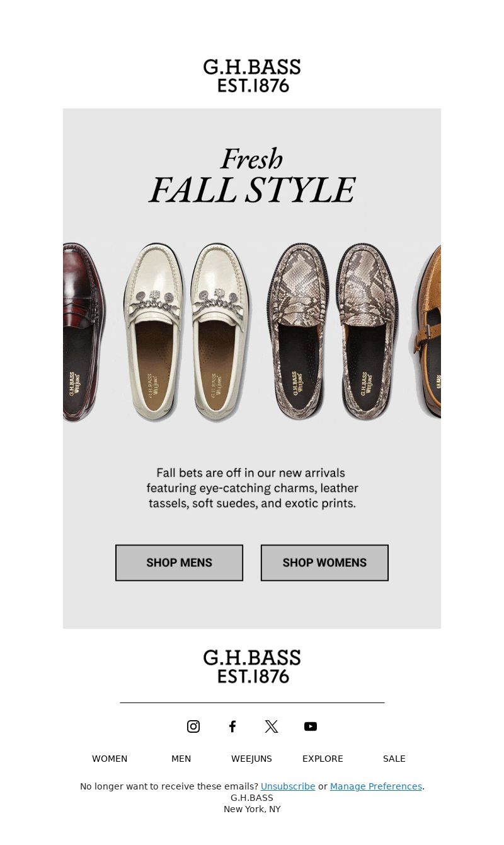Open the EXPLORE menu link
Screen dimensions: 504x845
[323, 759]
